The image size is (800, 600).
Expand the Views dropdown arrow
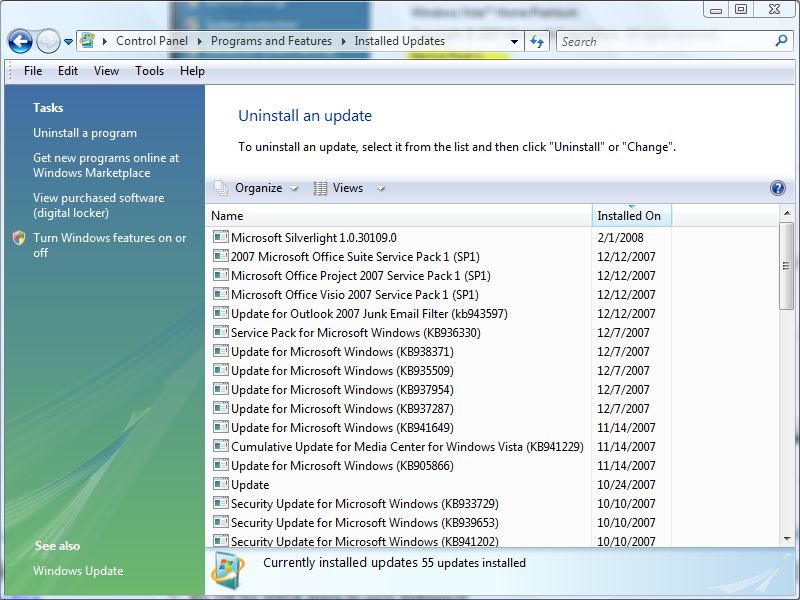pos(381,189)
